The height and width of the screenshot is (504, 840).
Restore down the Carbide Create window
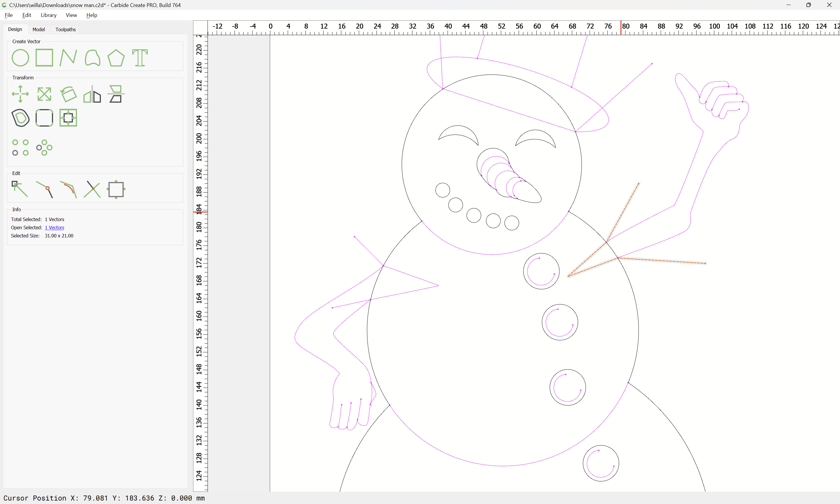pyautogui.click(x=809, y=5)
